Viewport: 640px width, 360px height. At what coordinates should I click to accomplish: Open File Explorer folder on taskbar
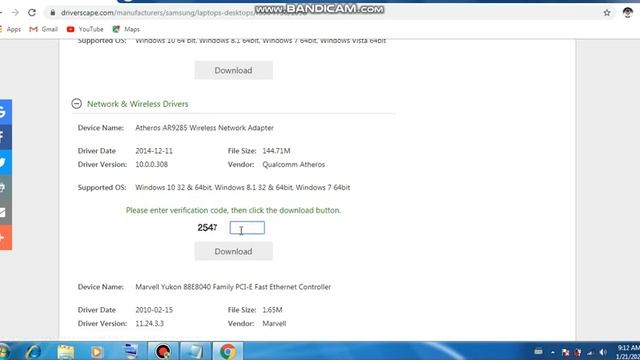(65, 351)
